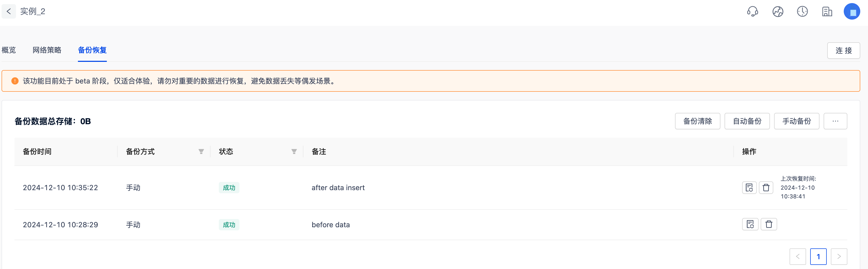Click the globe icon in the top bar

[x=777, y=11]
